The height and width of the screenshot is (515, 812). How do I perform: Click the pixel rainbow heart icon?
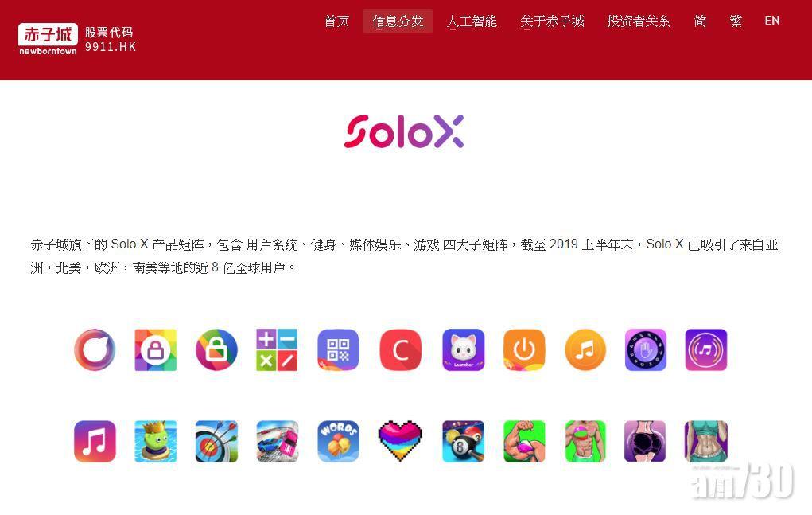400,442
